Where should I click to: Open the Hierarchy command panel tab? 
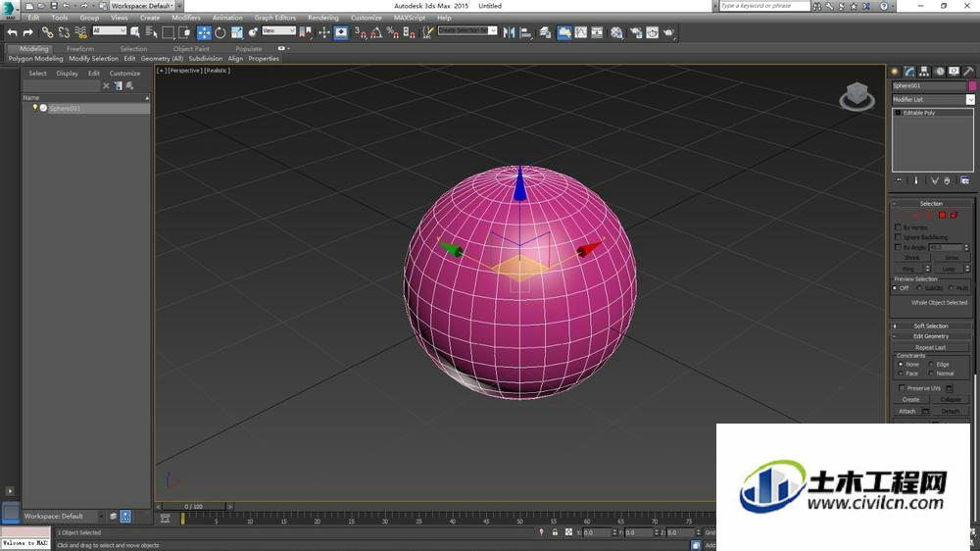[924, 72]
